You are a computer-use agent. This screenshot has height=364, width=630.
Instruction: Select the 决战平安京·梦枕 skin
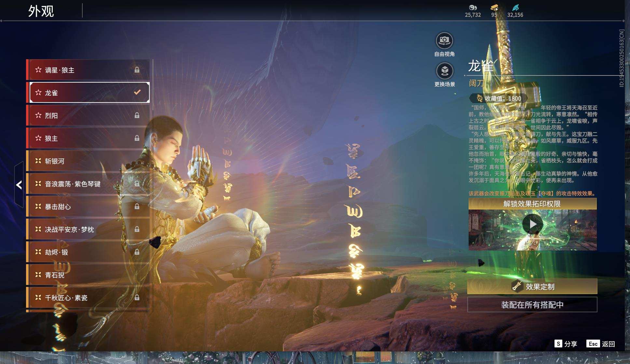pyautogui.click(x=88, y=229)
